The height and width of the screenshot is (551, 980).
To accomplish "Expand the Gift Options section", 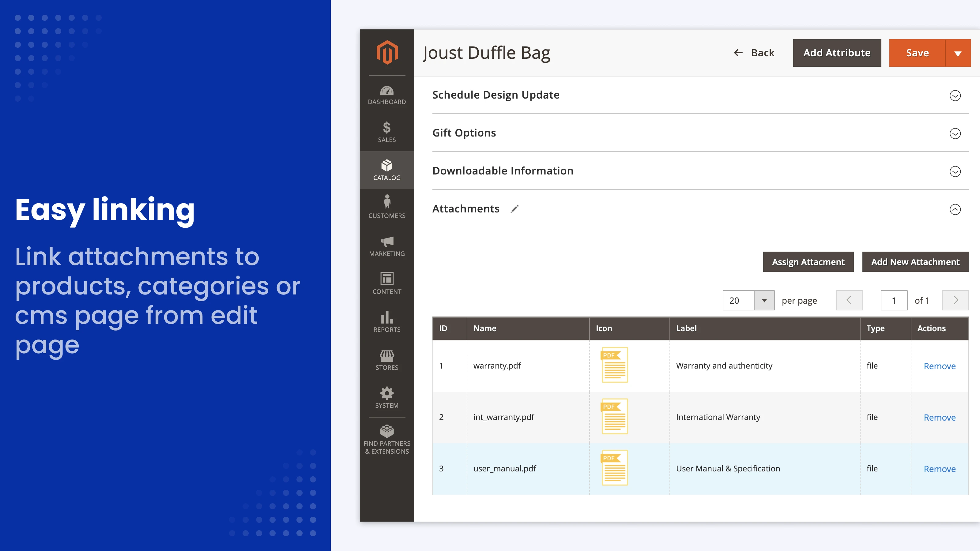I will click(x=955, y=133).
